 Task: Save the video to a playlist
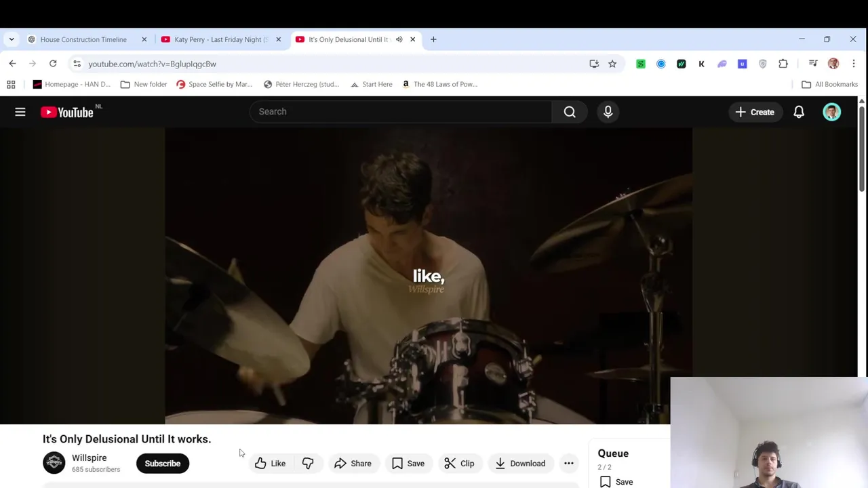coord(408,464)
